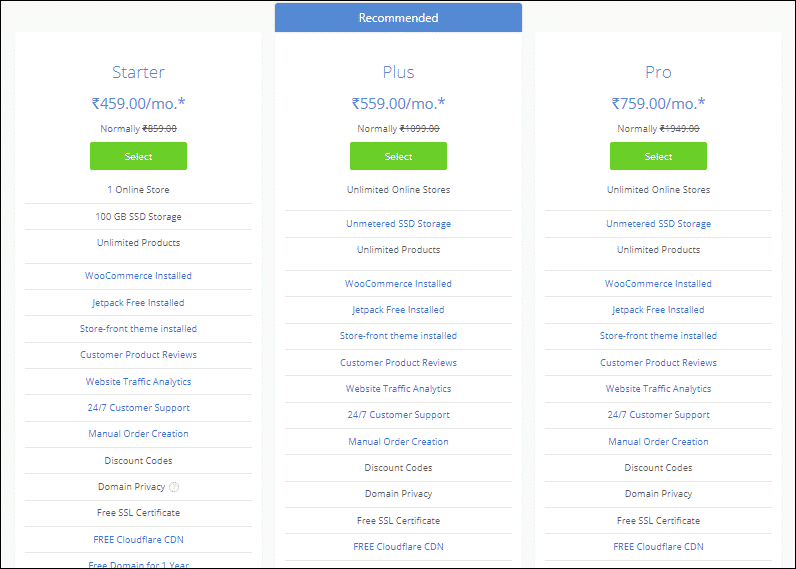Click the Starter plan heading
Image resolution: width=796 pixels, height=569 pixels.
click(139, 72)
